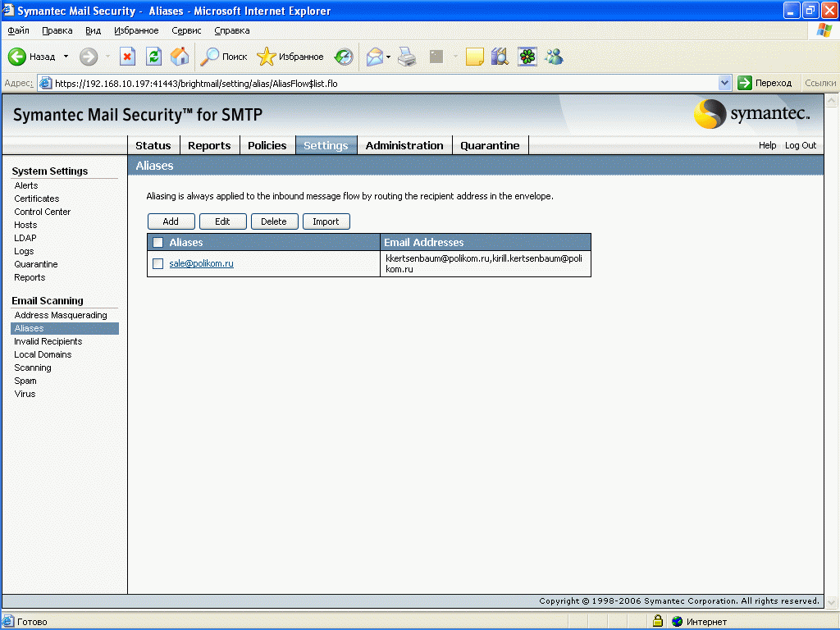Open Alerts in System Settings
The image size is (840, 630).
[26, 185]
